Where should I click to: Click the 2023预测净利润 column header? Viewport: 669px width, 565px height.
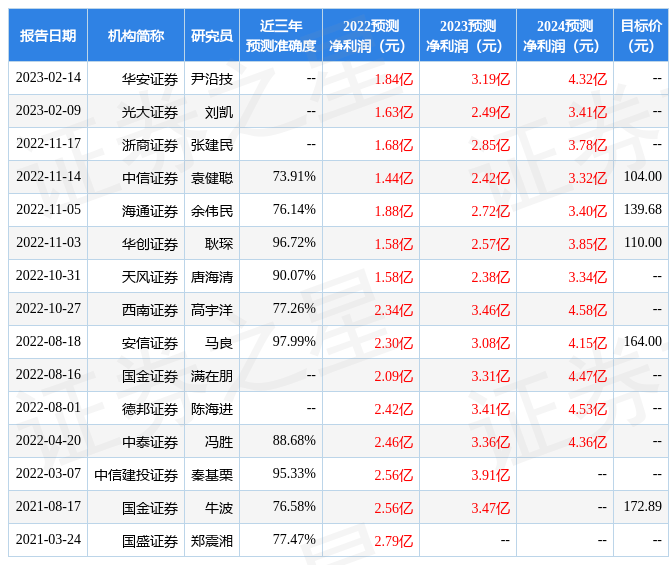pyautogui.click(x=467, y=35)
